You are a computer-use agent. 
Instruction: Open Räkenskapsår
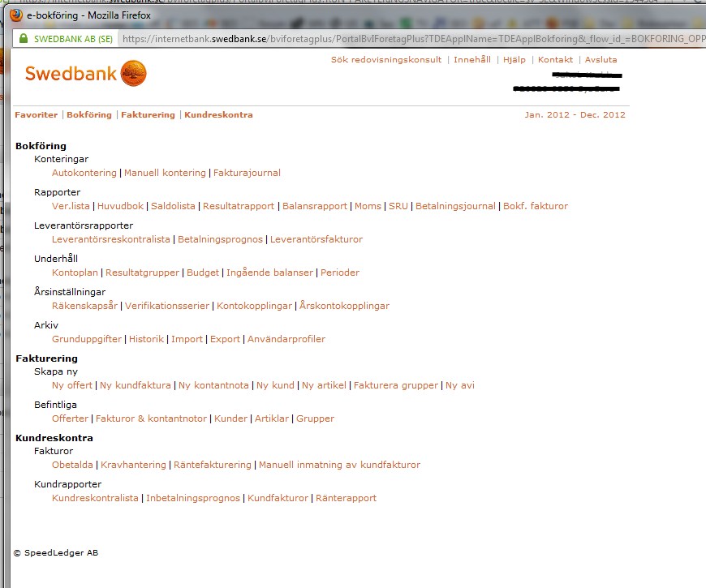[x=84, y=306]
